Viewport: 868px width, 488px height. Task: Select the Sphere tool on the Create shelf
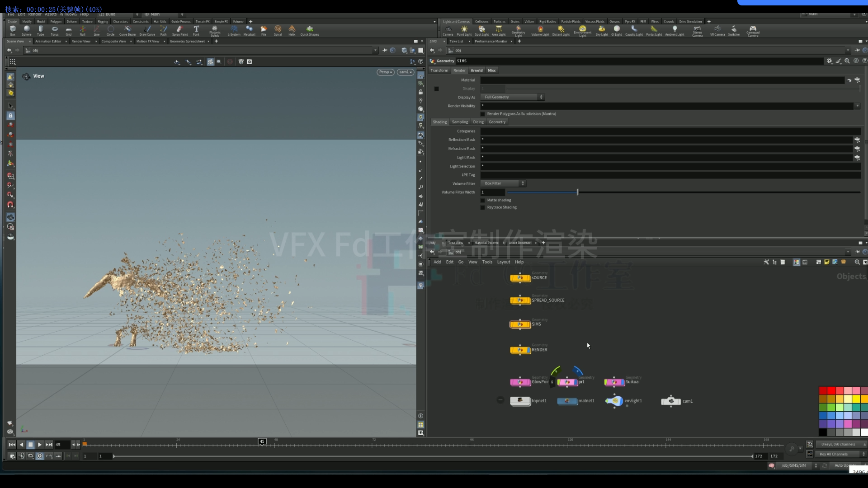coord(26,30)
